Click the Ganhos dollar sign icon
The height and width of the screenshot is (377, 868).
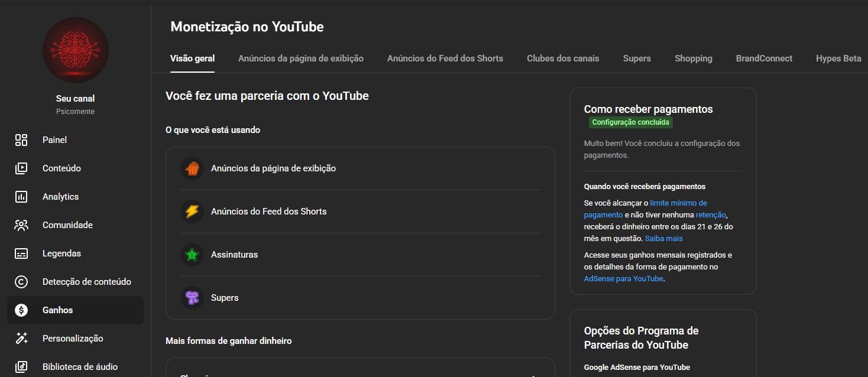21,310
